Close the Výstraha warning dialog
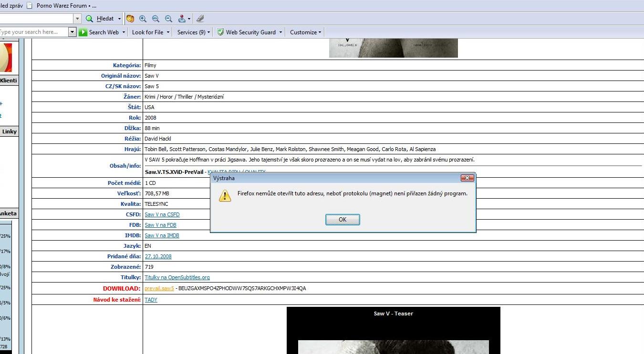The height and width of the screenshot is (354, 644). click(467, 178)
